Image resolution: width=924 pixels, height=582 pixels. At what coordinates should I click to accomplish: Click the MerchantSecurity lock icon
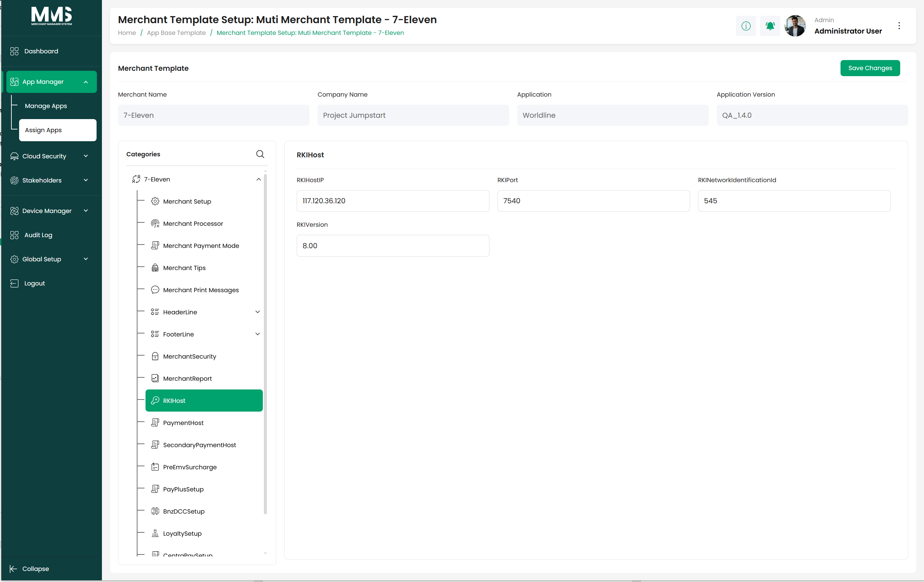pos(155,356)
